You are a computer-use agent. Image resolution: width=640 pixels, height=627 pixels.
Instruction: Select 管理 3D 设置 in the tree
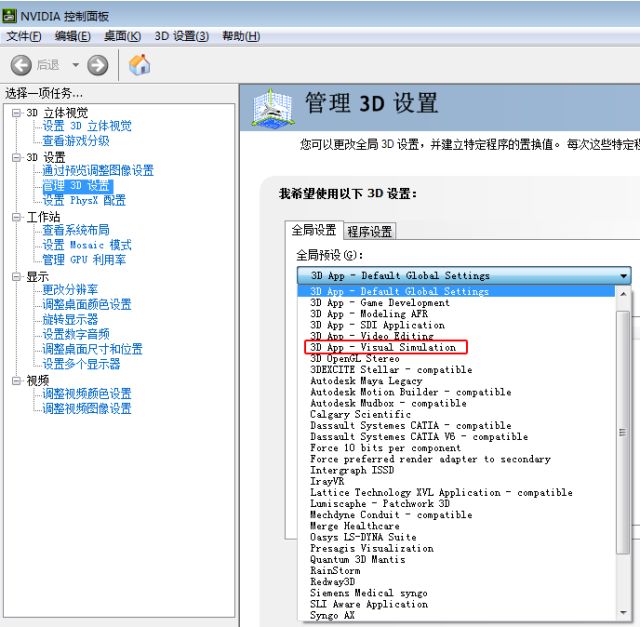click(78, 186)
